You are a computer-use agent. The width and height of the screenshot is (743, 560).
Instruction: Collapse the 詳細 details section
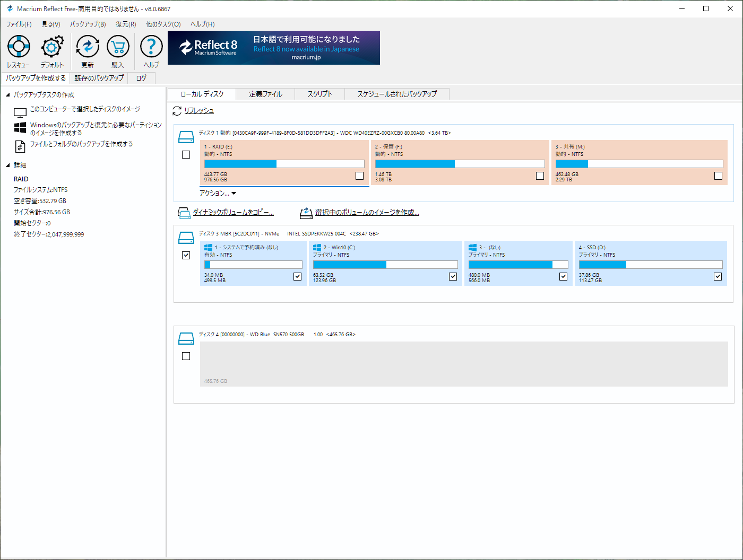click(x=8, y=165)
